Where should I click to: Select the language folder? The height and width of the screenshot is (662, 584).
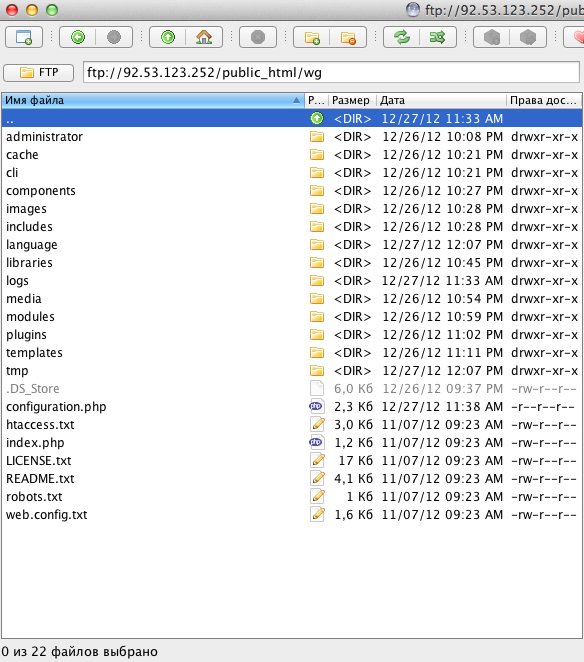click(x=292, y=245)
